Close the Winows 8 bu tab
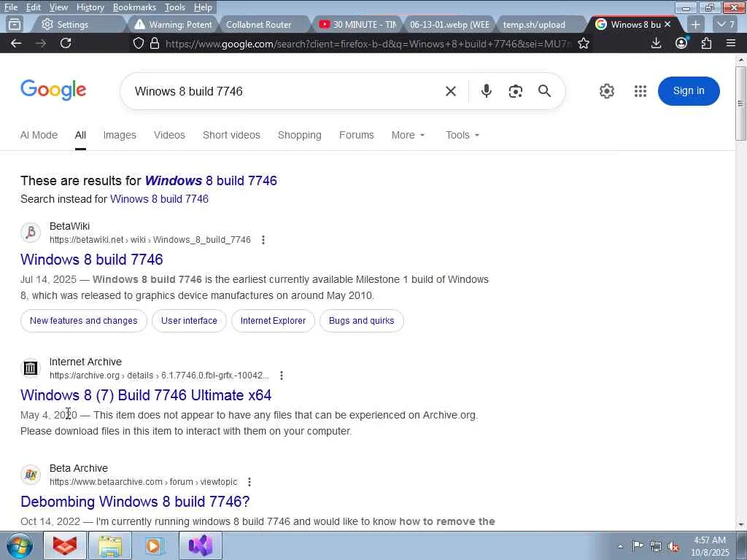747x560 pixels. (667, 24)
